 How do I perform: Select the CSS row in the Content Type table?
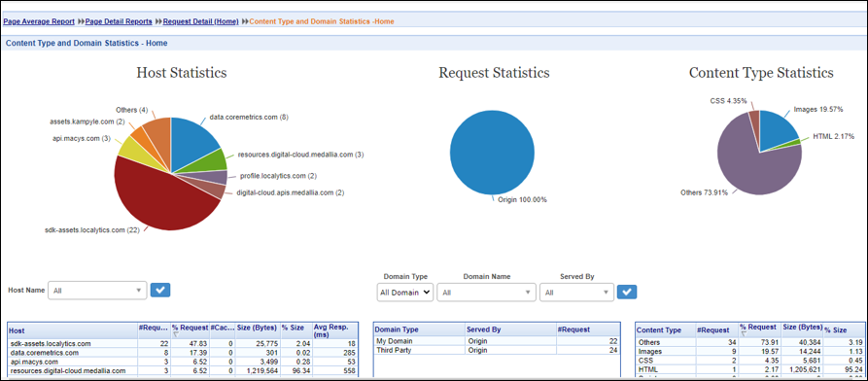point(750,361)
